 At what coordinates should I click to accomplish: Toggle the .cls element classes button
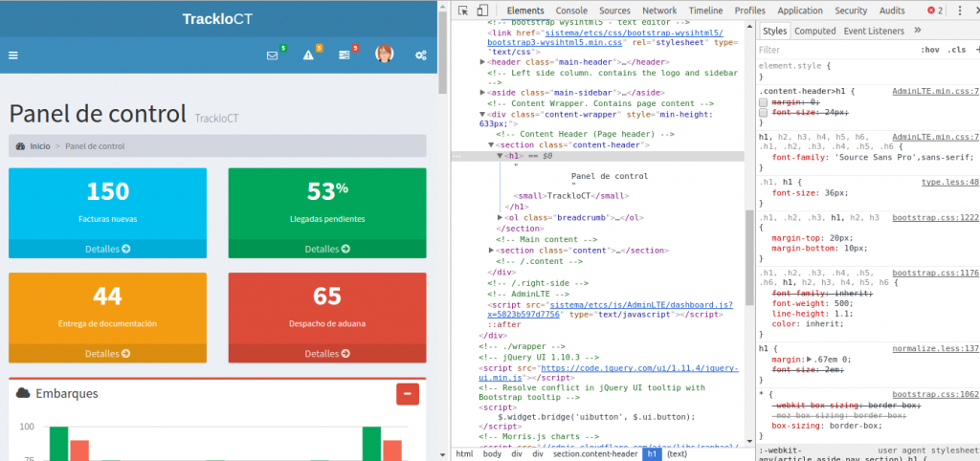(x=956, y=50)
